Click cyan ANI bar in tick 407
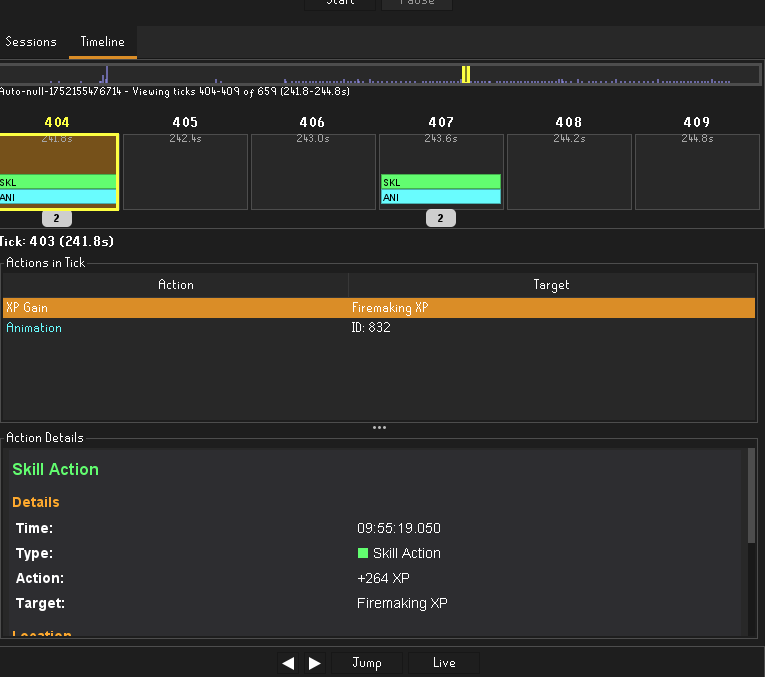765x677 pixels. [441, 197]
